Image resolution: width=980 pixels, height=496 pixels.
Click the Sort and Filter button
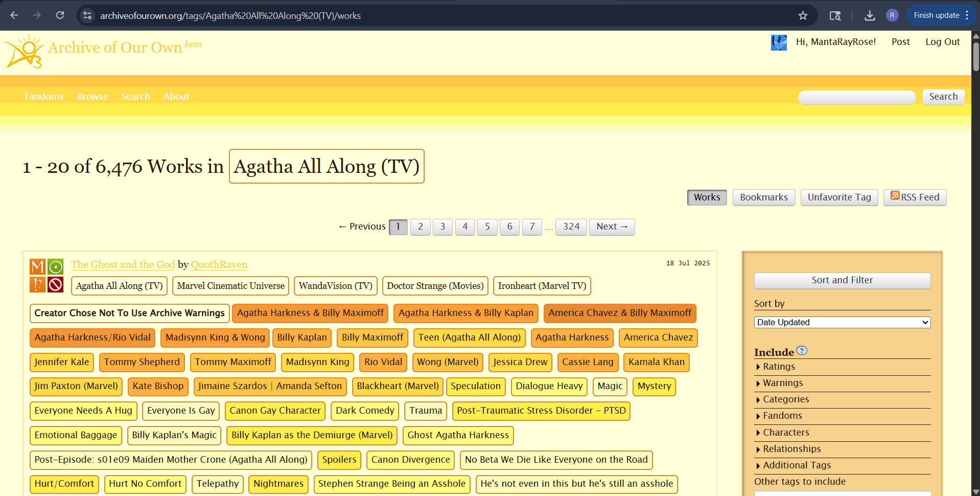(842, 280)
